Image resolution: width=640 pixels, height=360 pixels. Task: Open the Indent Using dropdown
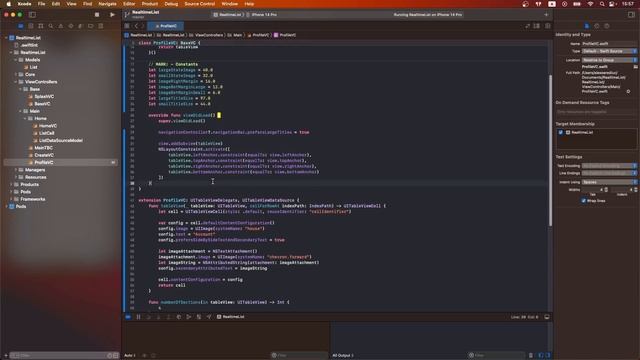click(x=609, y=182)
